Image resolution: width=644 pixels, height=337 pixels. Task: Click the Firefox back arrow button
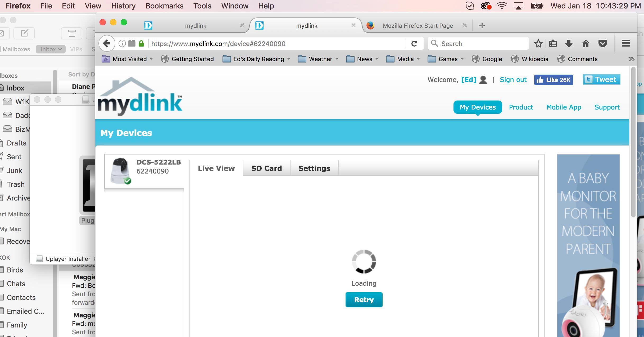pos(107,43)
